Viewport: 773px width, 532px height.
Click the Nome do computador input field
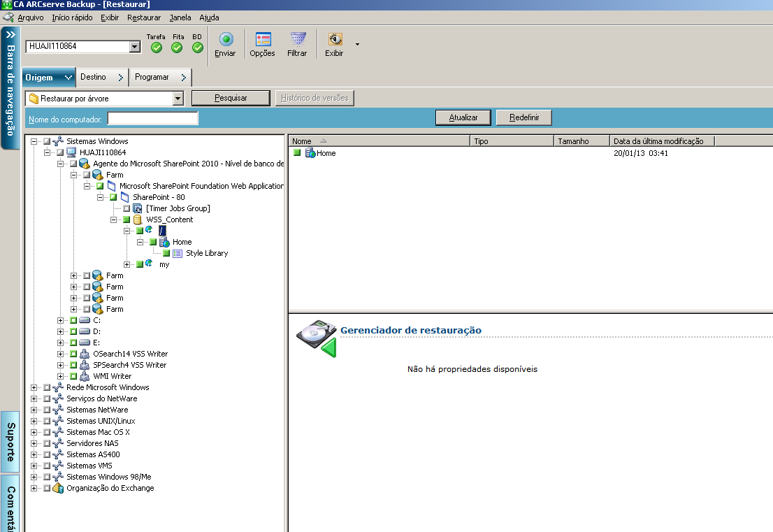pos(152,119)
